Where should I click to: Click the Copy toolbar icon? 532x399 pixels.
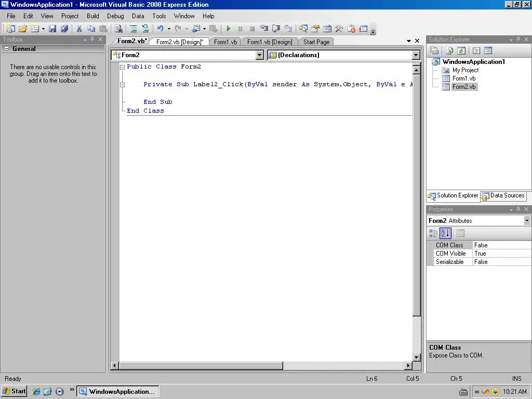[x=91, y=29]
